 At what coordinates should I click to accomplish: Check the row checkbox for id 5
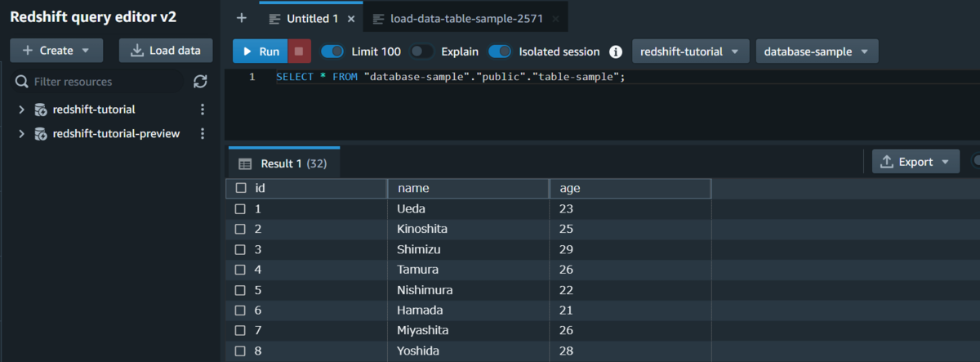(x=240, y=289)
